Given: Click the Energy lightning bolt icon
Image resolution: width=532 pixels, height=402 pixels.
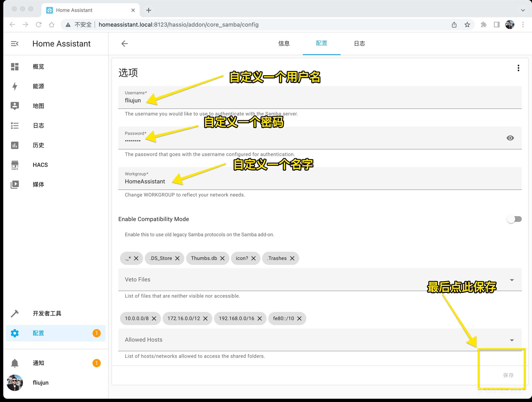Looking at the screenshot, I should pos(15,86).
